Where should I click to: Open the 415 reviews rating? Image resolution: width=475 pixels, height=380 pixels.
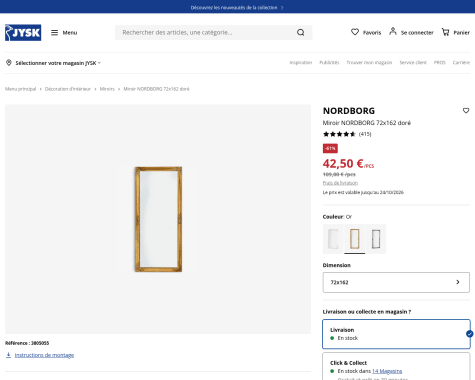click(x=347, y=134)
